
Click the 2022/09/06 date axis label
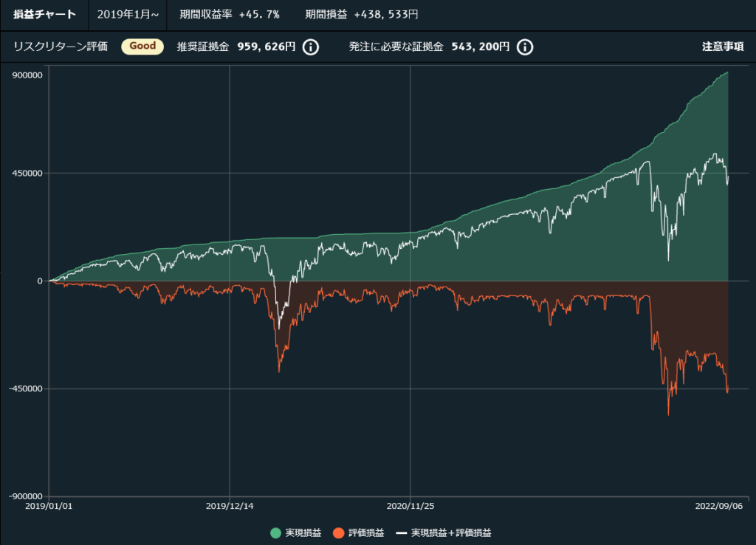tap(719, 506)
